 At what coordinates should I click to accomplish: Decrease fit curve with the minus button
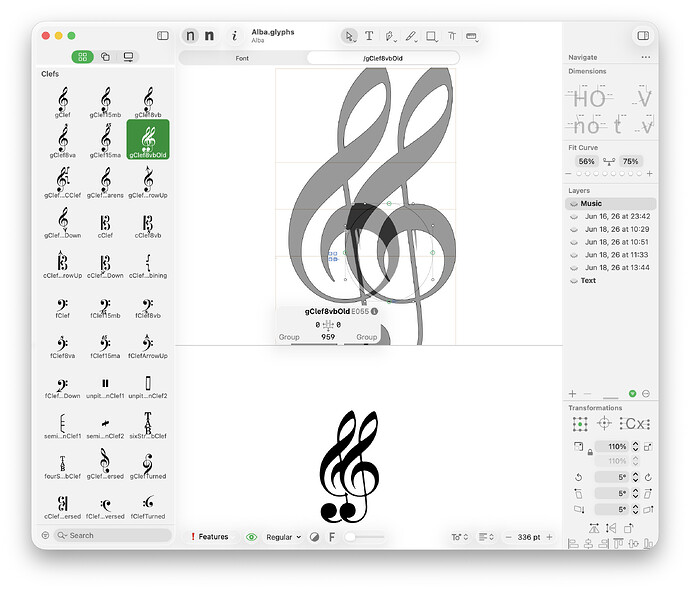(568, 174)
